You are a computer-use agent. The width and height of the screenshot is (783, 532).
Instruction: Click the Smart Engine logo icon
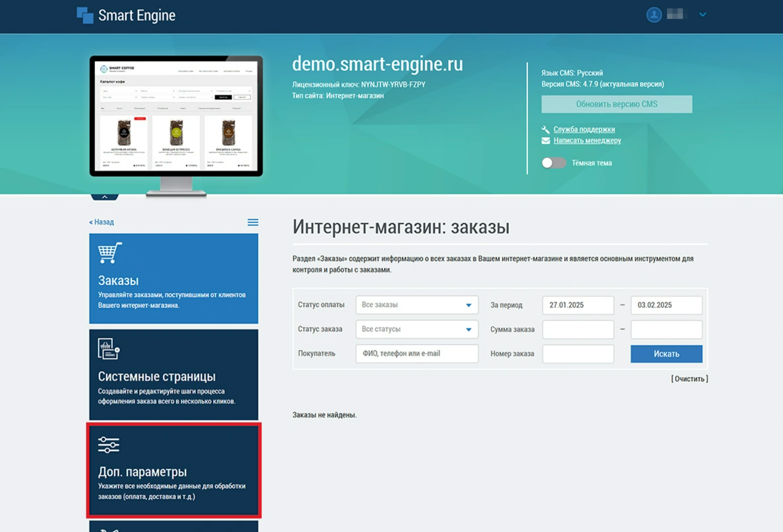click(85, 15)
